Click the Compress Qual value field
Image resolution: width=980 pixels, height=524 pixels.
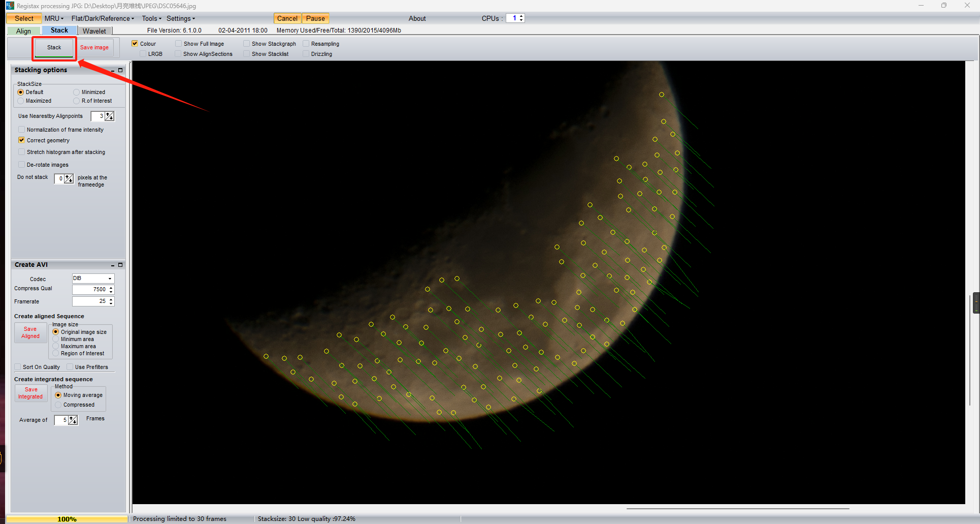tap(90, 290)
